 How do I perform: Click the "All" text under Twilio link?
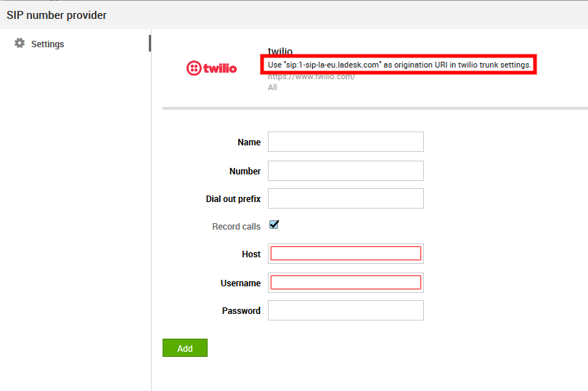pos(272,88)
